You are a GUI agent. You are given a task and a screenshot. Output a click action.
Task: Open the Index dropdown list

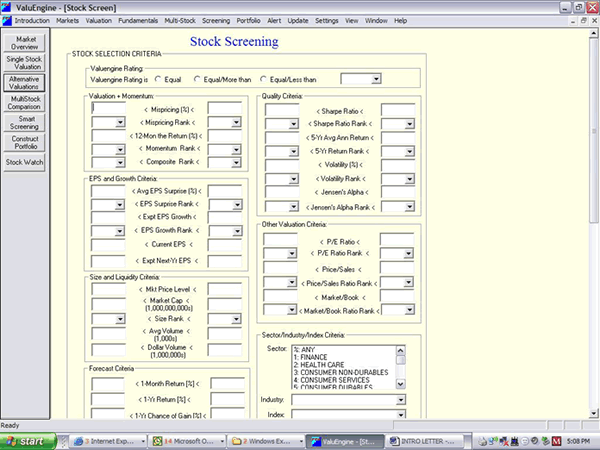point(400,414)
